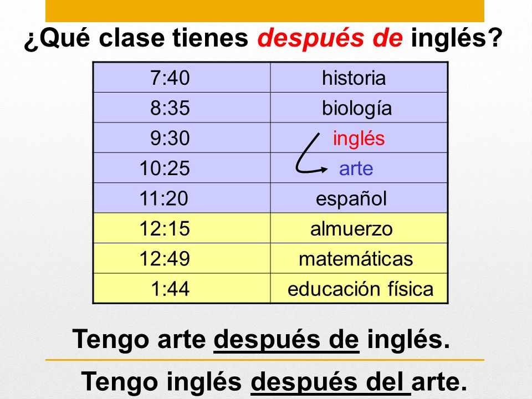The height and width of the screenshot is (399, 532).
Task: Click the 10:25 time cell
Action: tap(182, 168)
